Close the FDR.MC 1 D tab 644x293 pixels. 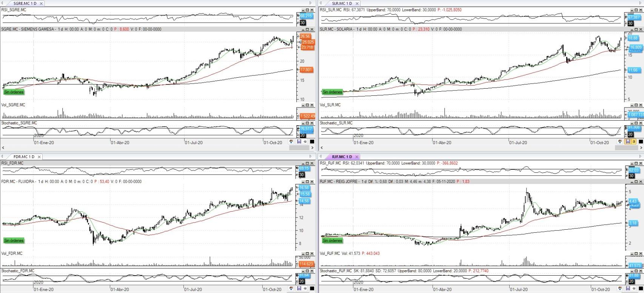tap(39, 156)
